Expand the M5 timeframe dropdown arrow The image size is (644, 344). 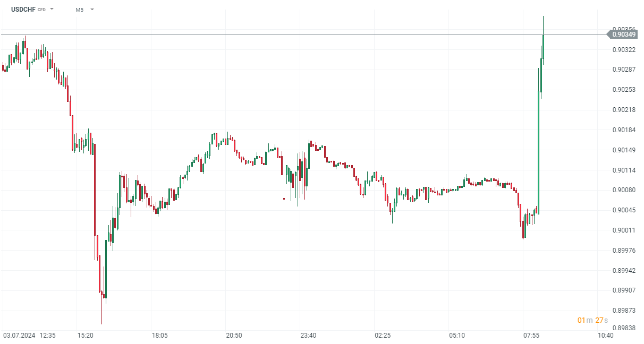tap(92, 9)
